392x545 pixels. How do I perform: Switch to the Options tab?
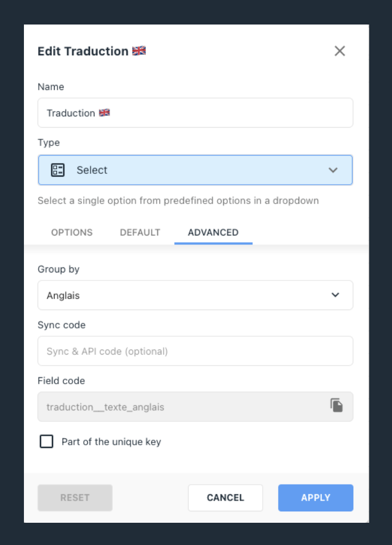point(72,232)
